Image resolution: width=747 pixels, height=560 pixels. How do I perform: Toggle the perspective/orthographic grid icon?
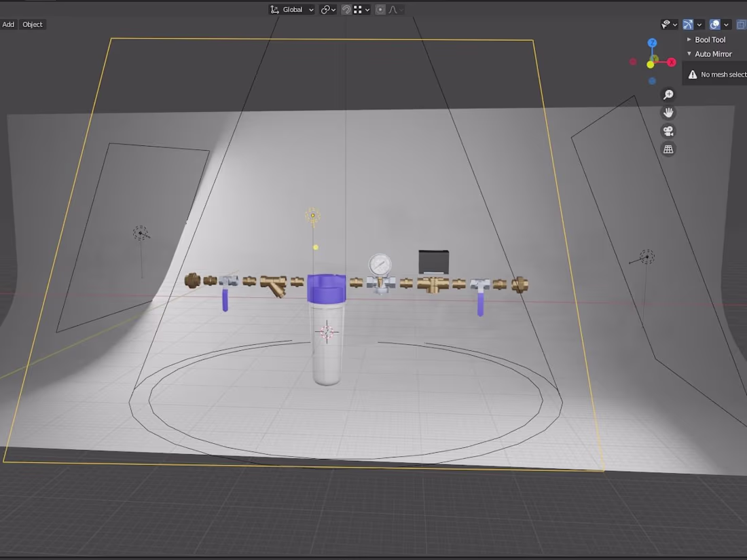[668, 149]
